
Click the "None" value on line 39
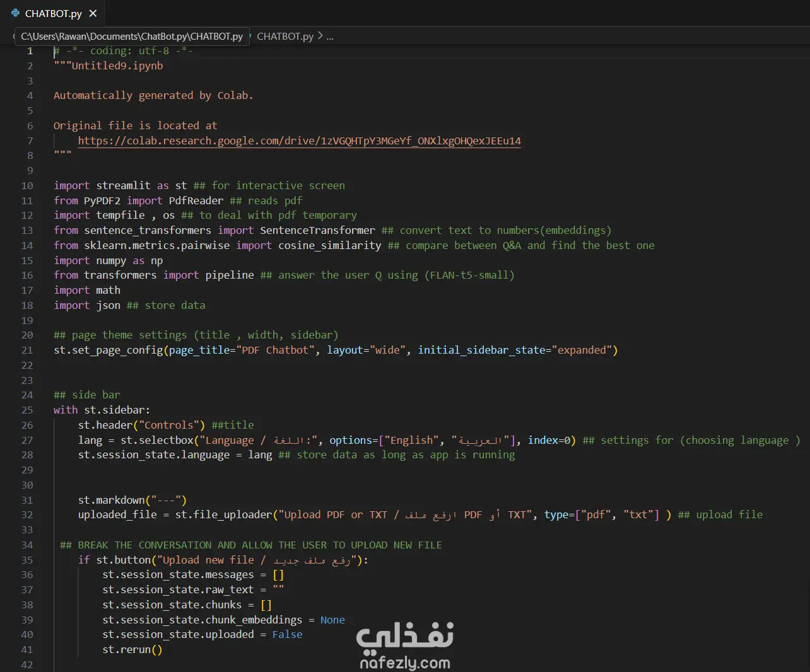point(332,620)
